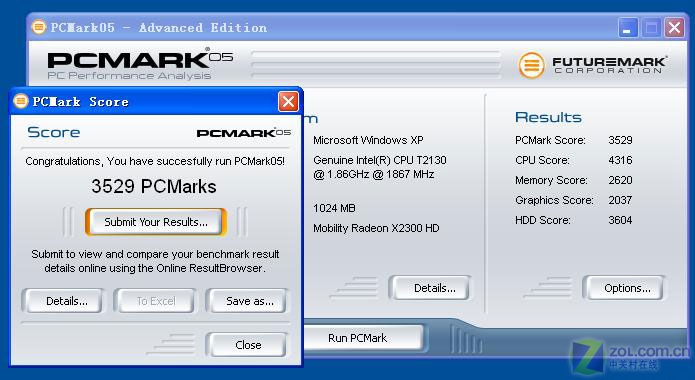The width and height of the screenshot is (695, 380).
Task: Click the Futuremark Corporation orange logo
Action: [531, 66]
